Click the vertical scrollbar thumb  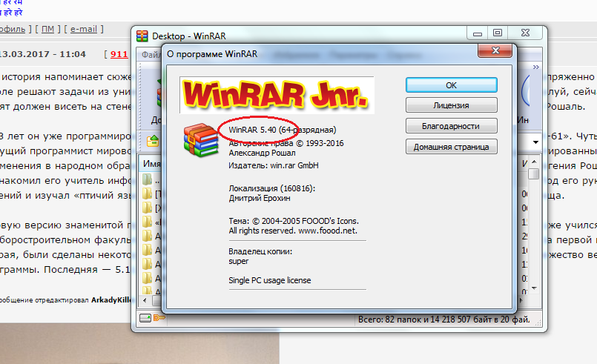click(534, 173)
